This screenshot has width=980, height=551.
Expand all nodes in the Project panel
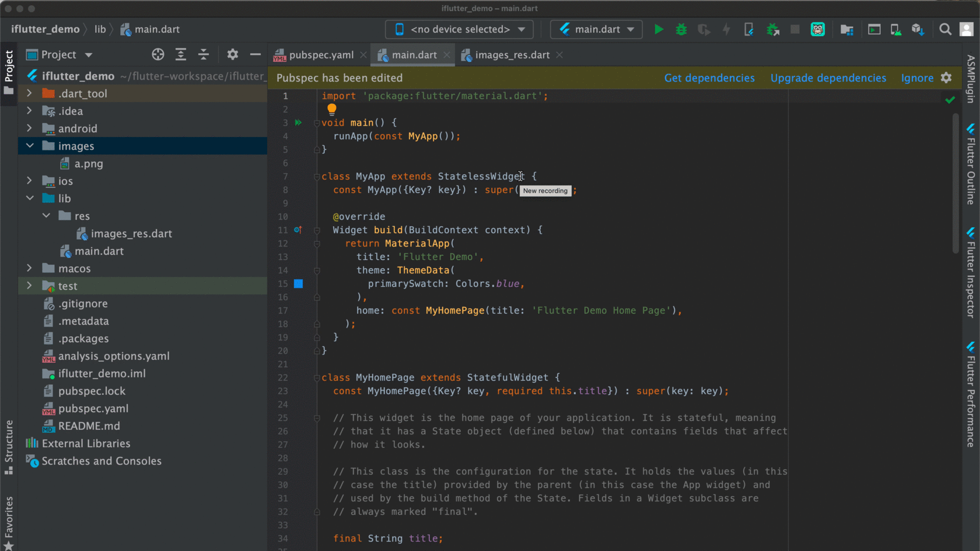[181, 54]
